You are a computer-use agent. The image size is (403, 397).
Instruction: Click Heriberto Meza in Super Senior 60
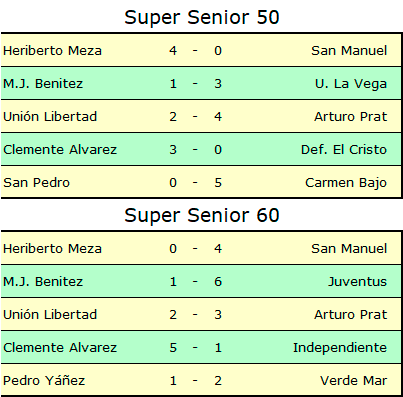point(52,249)
